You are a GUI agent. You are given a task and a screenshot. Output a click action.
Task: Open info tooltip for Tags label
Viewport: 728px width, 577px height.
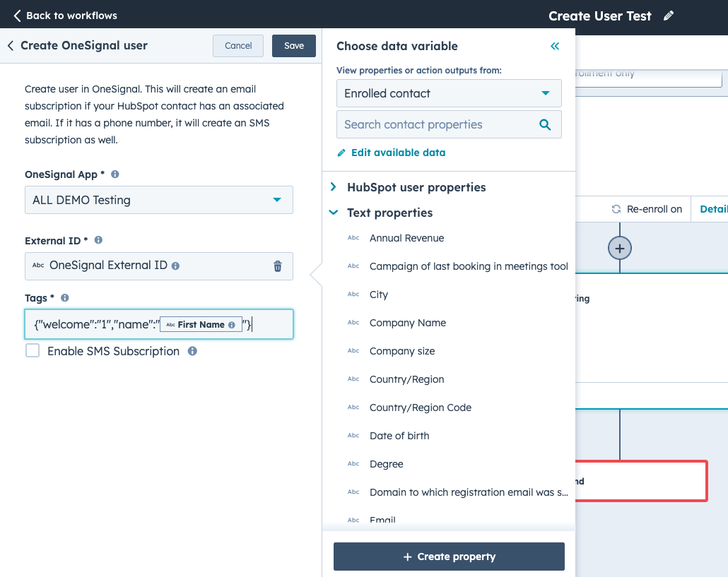click(x=65, y=297)
